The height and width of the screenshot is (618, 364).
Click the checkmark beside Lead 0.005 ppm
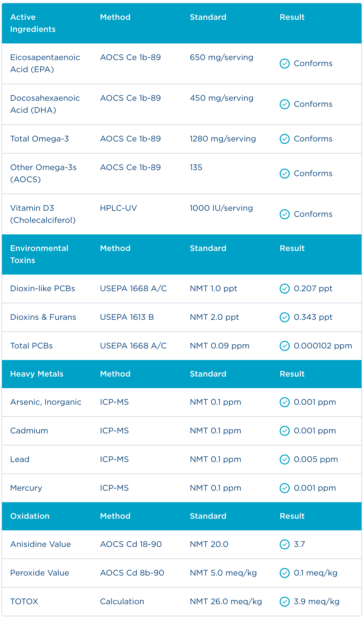tap(284, 459)
